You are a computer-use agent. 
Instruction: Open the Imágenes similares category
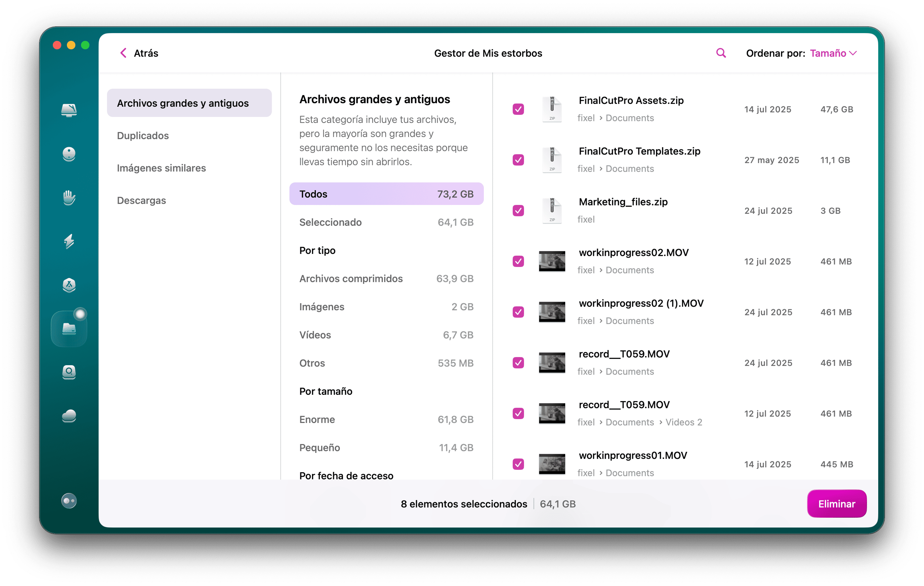[161, 168]
